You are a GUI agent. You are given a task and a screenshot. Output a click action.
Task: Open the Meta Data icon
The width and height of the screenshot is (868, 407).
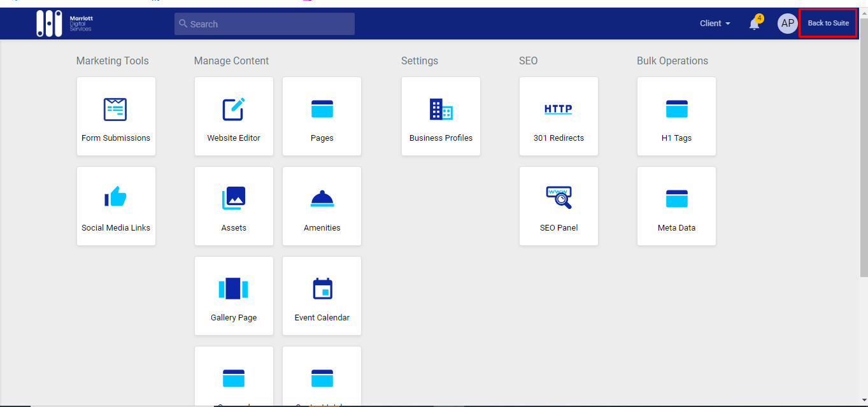[676, 199]
